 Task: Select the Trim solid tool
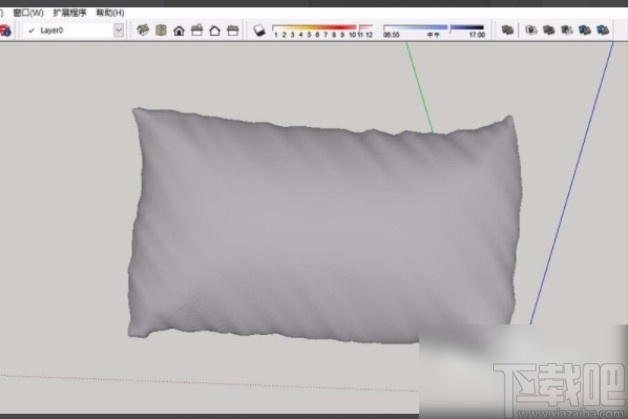pos(585,30)
